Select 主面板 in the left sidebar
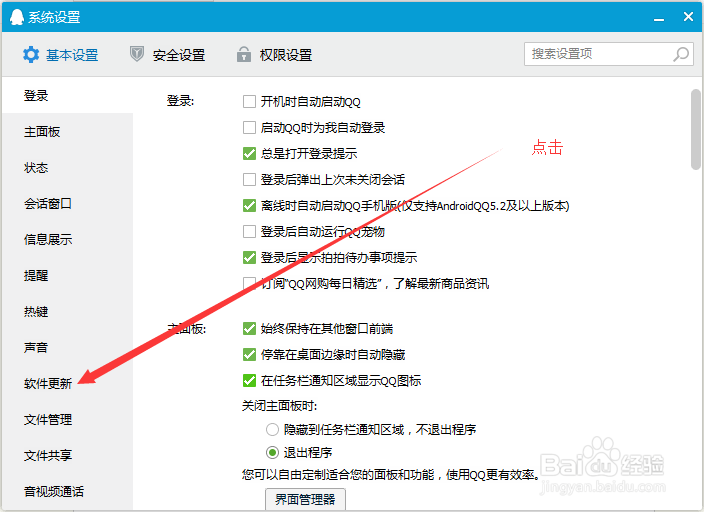The height and width of the screenshot is (512, 704). (42, 132)
